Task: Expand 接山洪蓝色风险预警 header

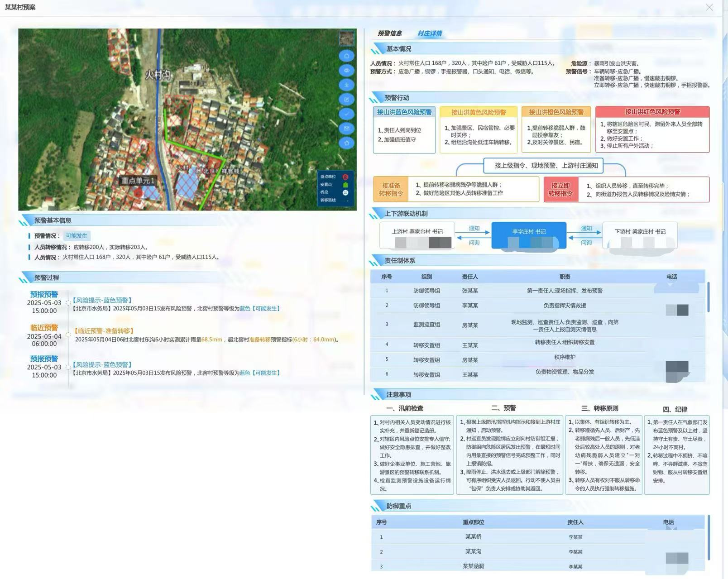Action: coord(404,112)
